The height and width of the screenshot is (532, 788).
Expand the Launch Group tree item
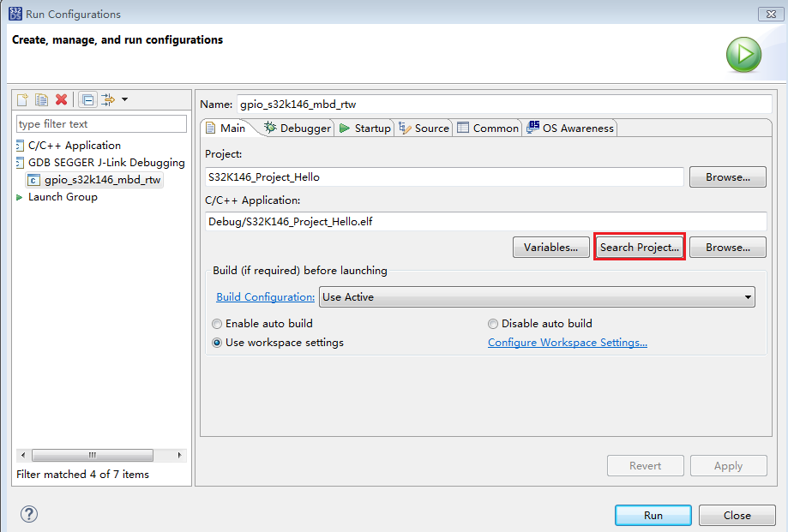(x=19, y=196)
